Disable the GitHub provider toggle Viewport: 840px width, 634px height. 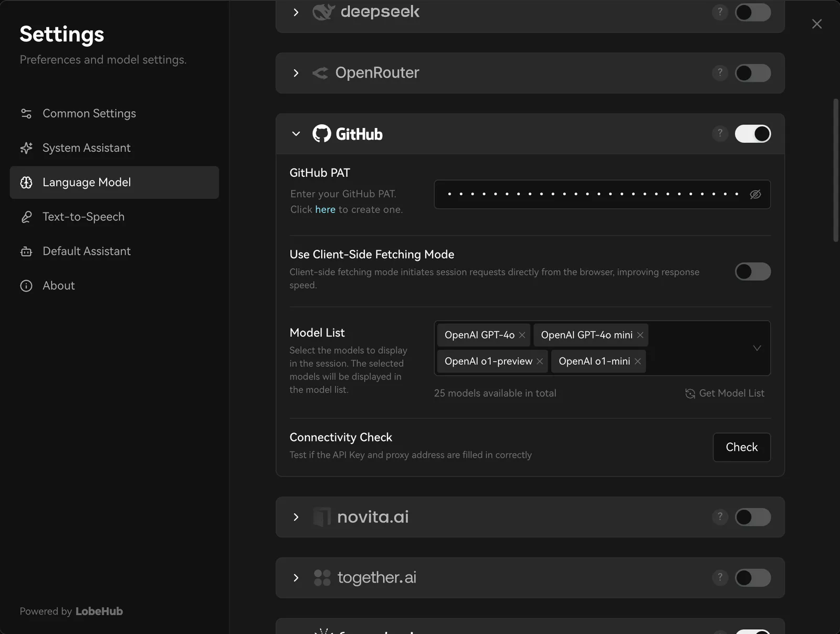point(752,134)
